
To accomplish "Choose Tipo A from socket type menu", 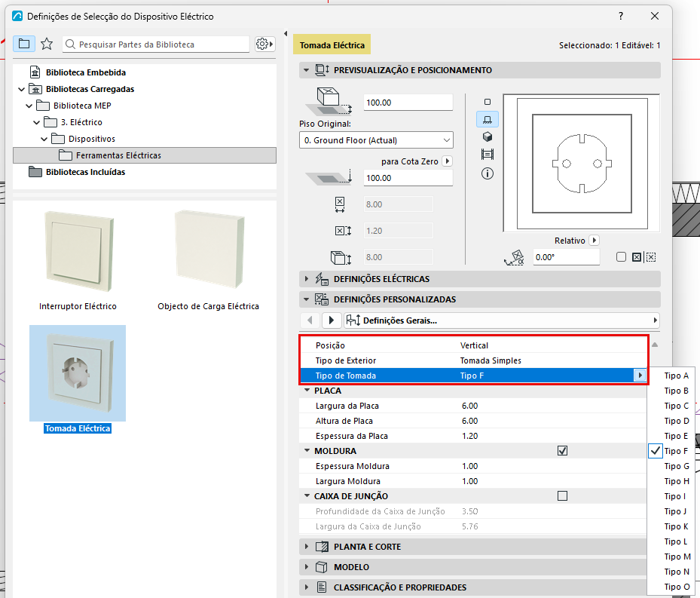I will coord(676,376).
